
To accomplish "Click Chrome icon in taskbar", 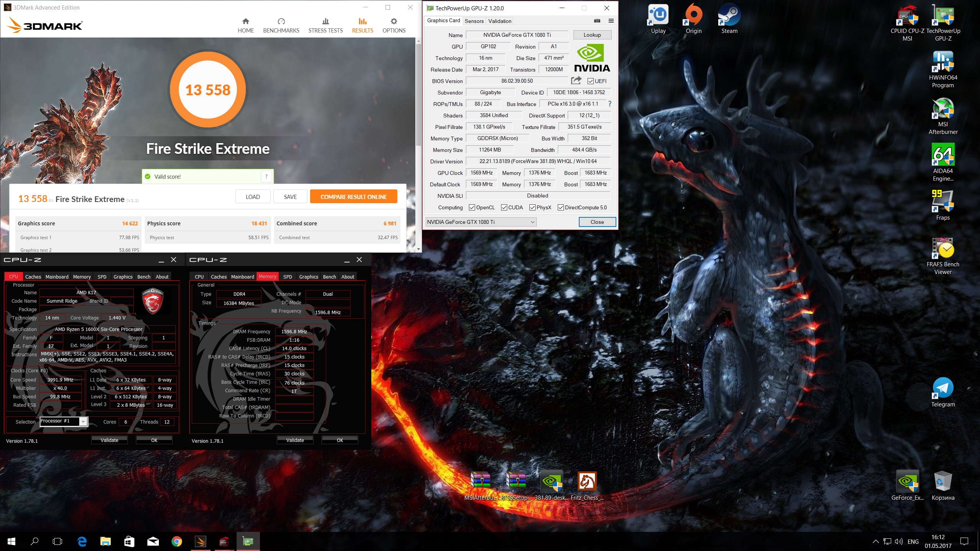I will point(176,541).
